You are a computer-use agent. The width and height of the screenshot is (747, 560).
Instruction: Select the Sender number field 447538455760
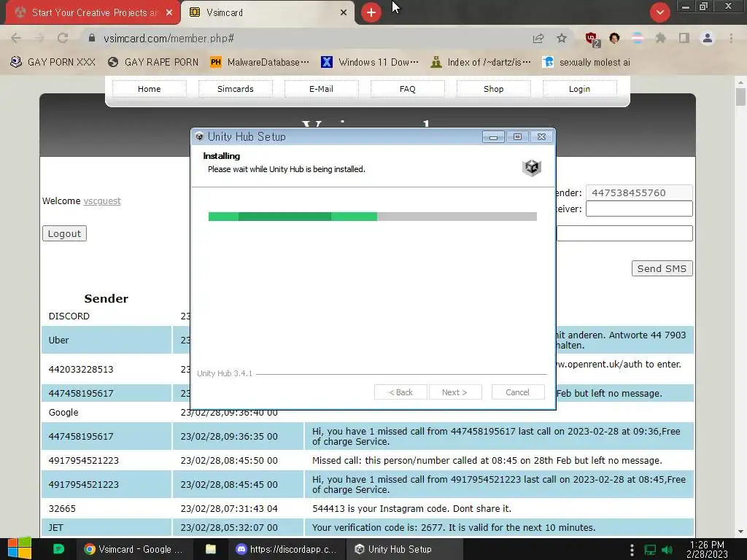point(639,192)
